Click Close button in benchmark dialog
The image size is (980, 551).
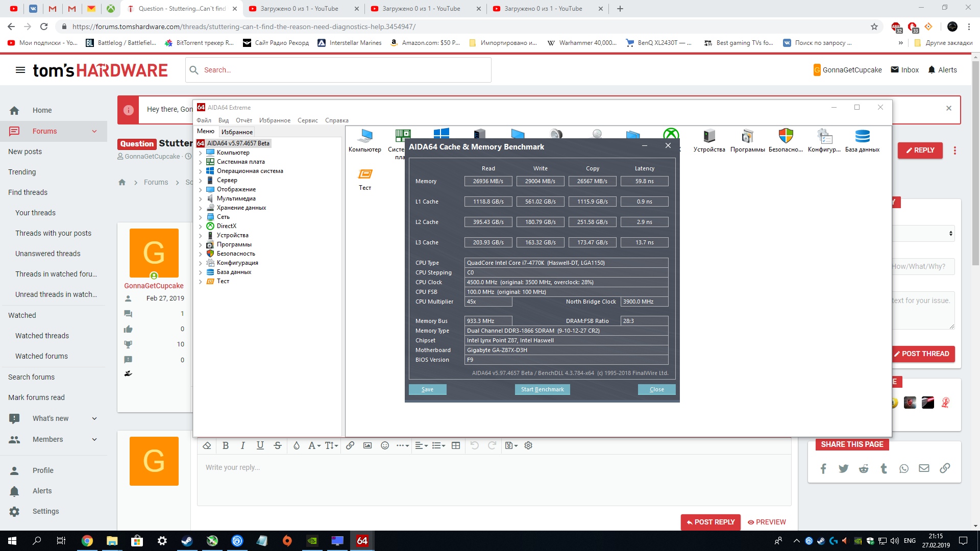click(x=656, y=389)
